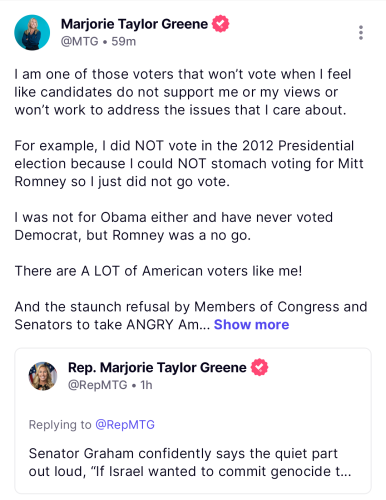The height and width of the screenshot is (500, 386).
Task: Open the Marjorie Taylor Greene display name
Action: click(134, 24)
